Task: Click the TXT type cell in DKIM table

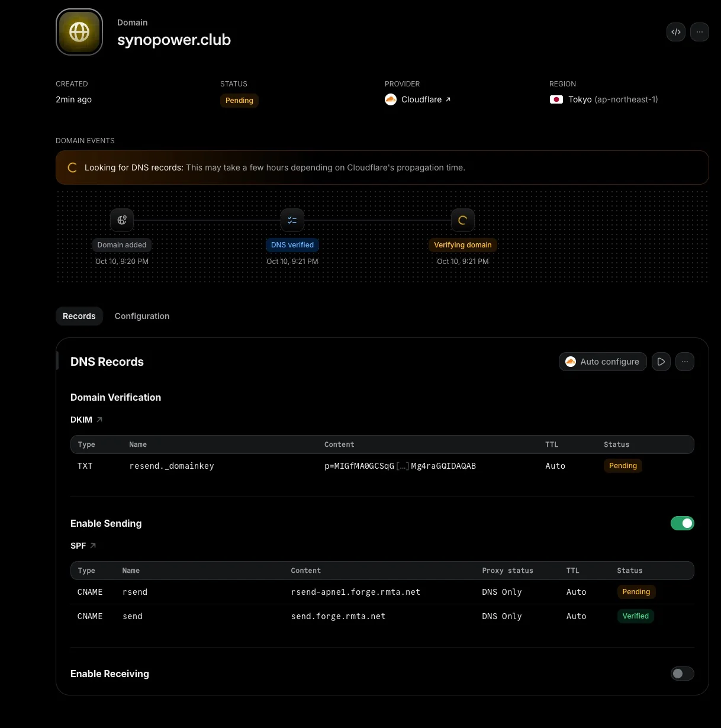Action: [85, 466]
